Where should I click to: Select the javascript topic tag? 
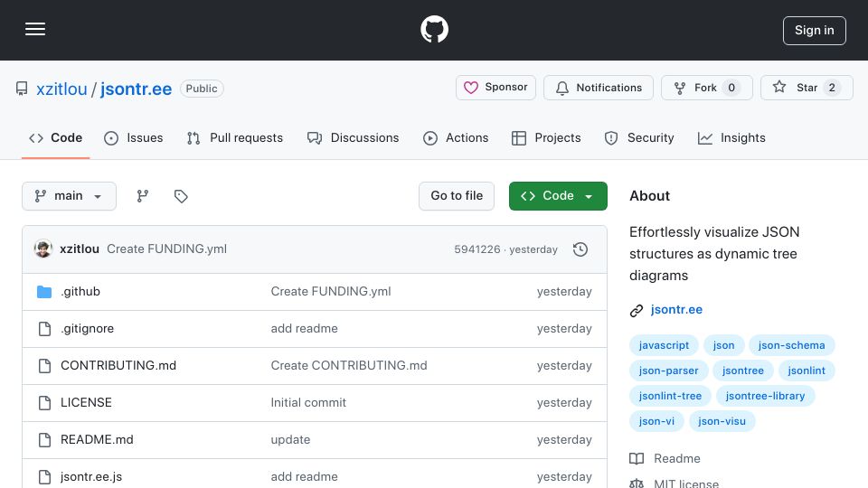tap(664, 345)
